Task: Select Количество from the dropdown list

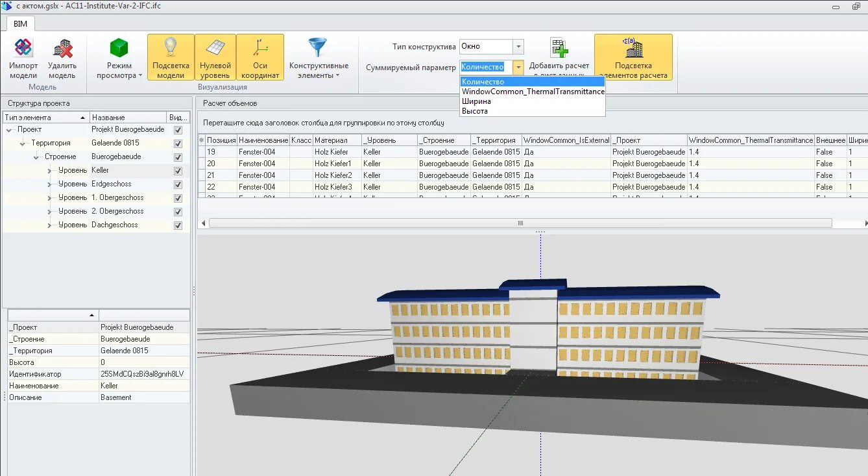Action: 532,82
